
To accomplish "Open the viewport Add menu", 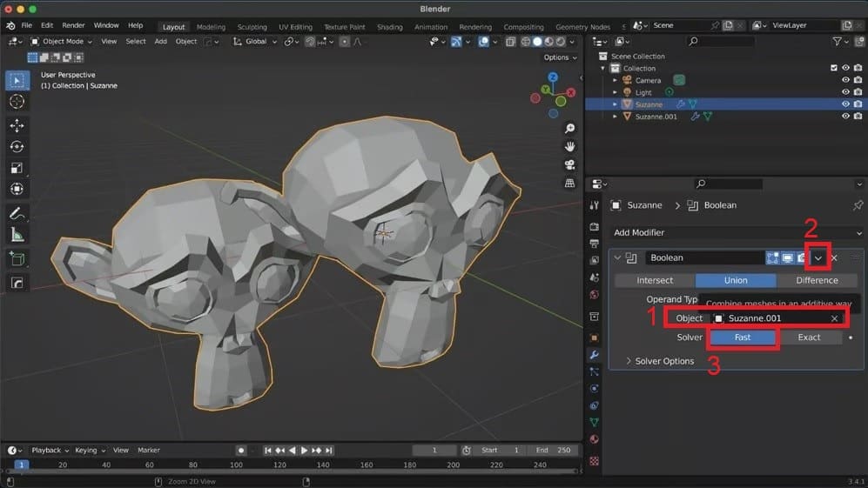I will pos(160,42).
